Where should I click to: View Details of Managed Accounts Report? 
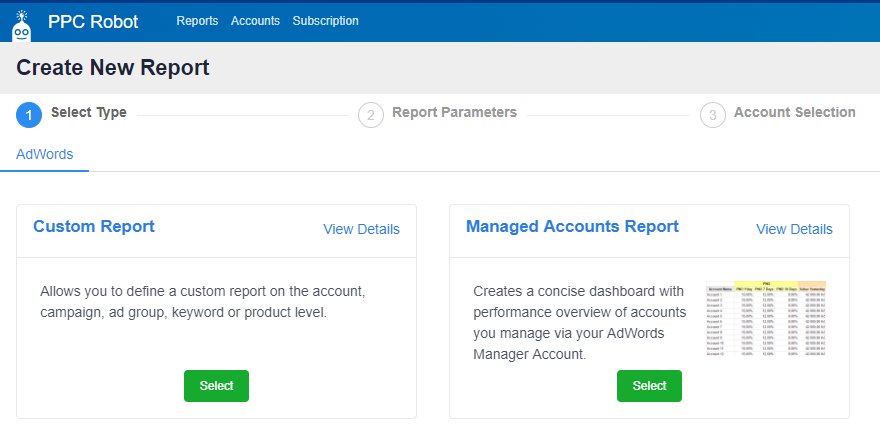pos(794,229)
